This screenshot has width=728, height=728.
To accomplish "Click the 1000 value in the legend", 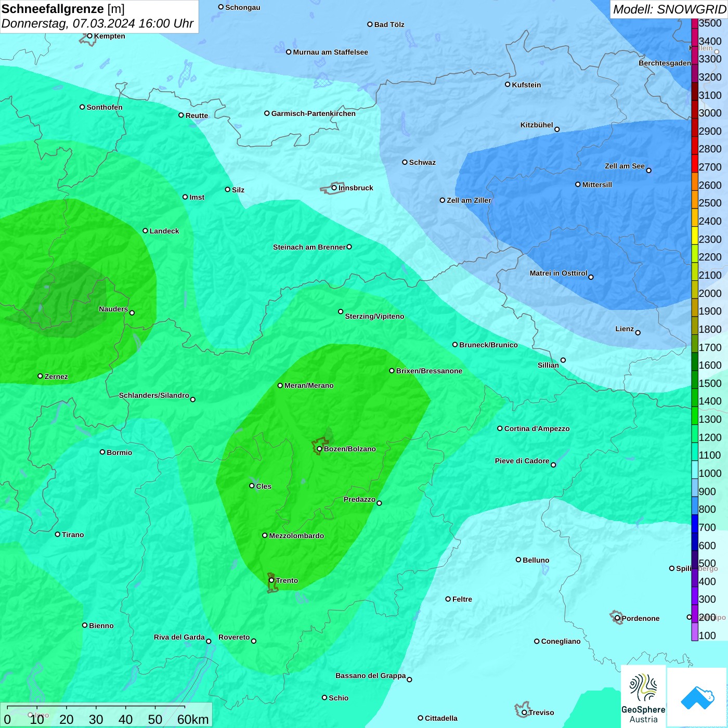I will (710, 473).
